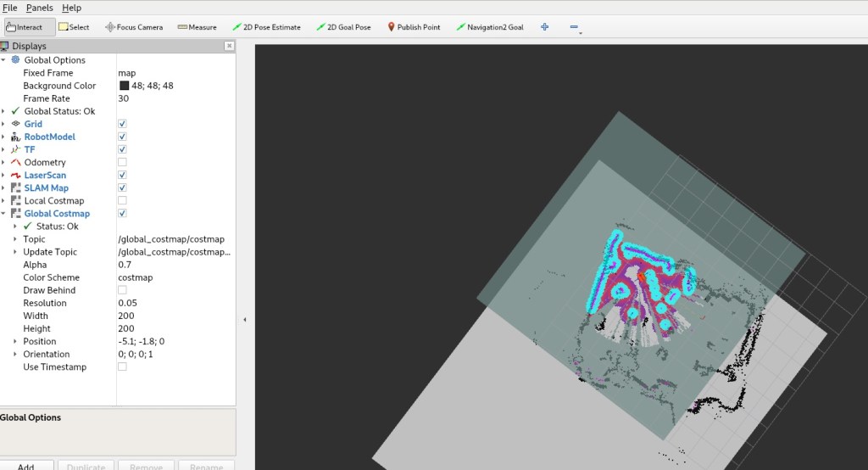Click the minus remove-tool icon
This screenshot has width=868, height=470.
click(x=574, y=27)
